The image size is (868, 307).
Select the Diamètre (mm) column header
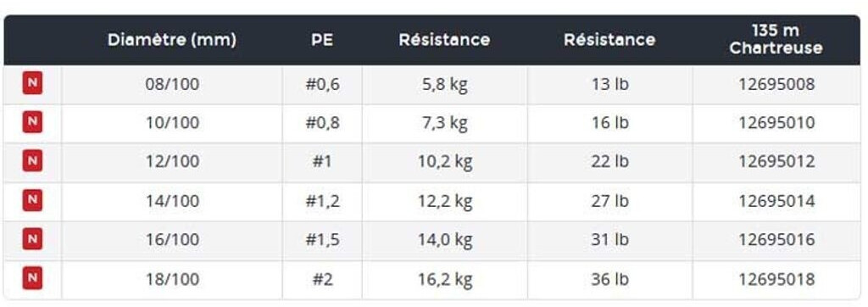click(x=172, y=40)
